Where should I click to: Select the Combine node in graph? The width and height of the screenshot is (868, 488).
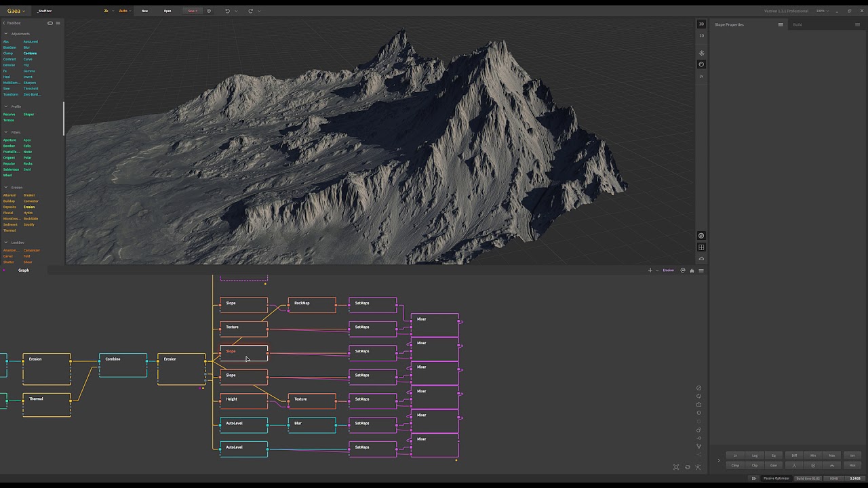click(123, 365)
